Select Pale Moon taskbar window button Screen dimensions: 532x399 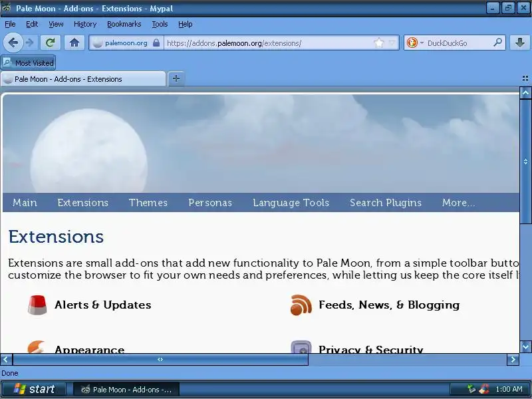pos(126,390)
